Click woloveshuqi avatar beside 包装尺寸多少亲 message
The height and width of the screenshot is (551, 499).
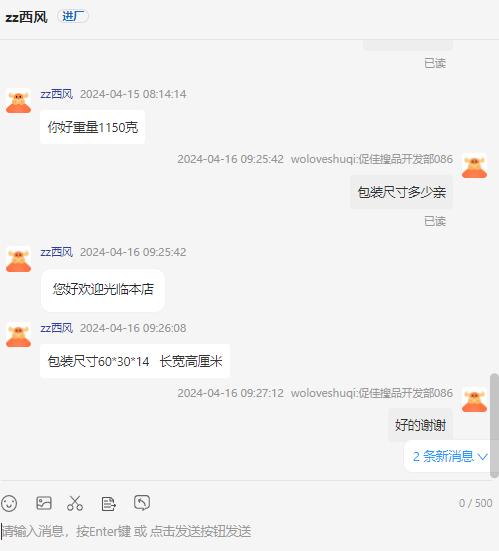(x=474, y=166)
